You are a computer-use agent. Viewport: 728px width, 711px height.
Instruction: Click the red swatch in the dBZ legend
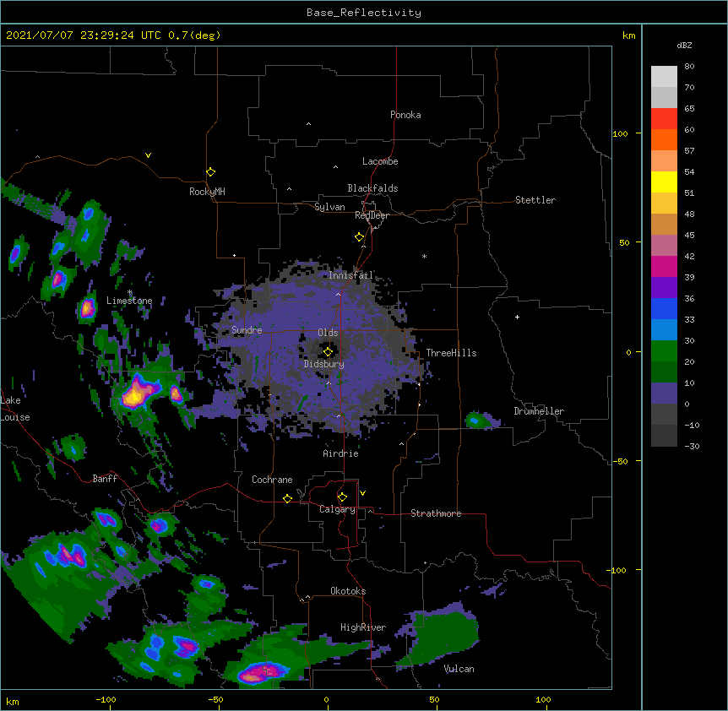(x=664, y=119)
